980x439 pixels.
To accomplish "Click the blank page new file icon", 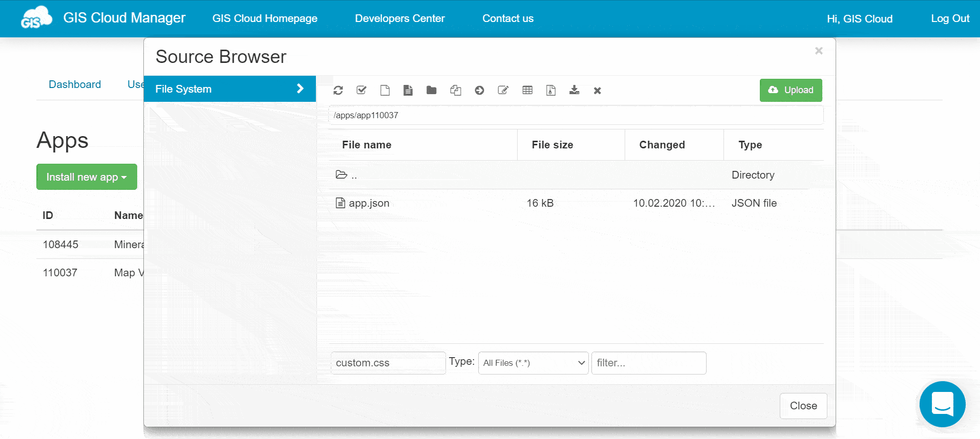I will [x=385, y=91].
